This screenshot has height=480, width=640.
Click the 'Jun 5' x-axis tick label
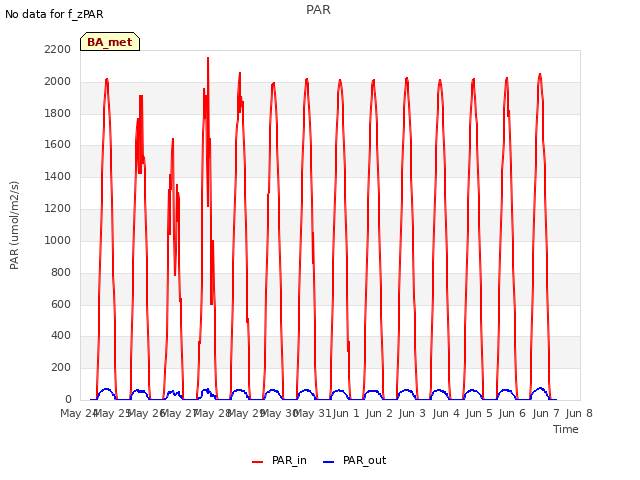pos(479,413)
